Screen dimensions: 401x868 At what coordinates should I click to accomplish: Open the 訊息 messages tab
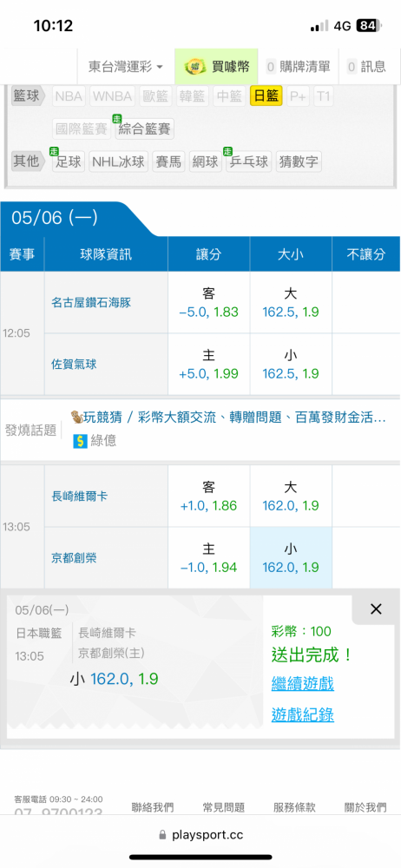tap(366, 67)
